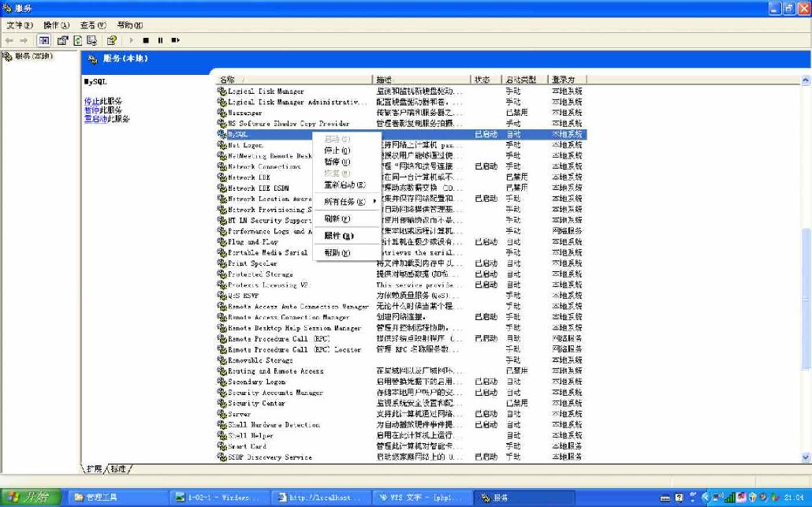Open Help via the yellow question-mark toolbar icon
The width and height of the screenshot is (812, 507).
click(111, 40)
